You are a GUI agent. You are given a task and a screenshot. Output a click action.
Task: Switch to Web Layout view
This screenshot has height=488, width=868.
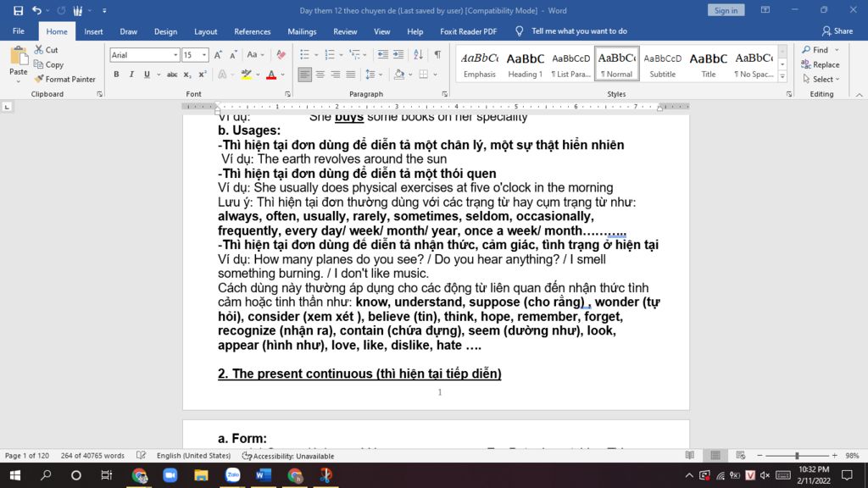click(741, 455)
